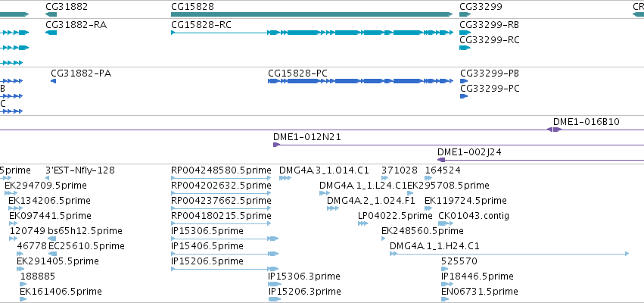Select the DMG4A.1_1.H24.C1 long alignment
The width and height of the screenshot is (644, 303).
(x=509, y=254)
